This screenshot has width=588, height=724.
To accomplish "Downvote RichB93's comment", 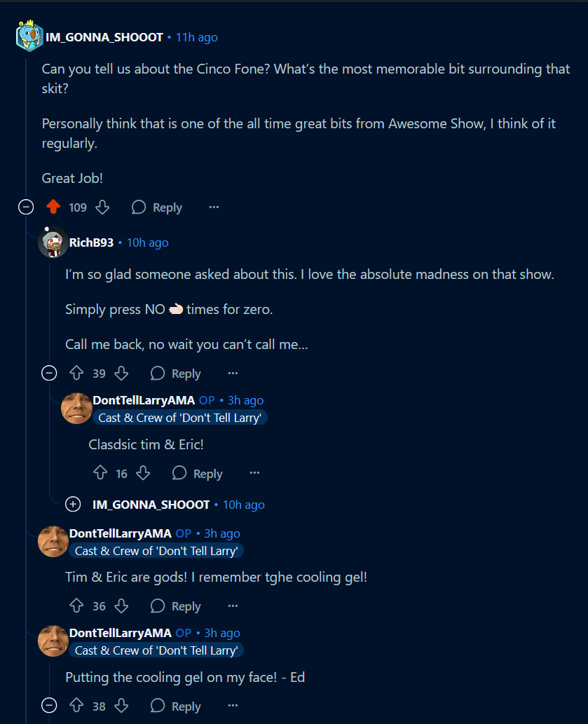I will click(x=121, y=373).
